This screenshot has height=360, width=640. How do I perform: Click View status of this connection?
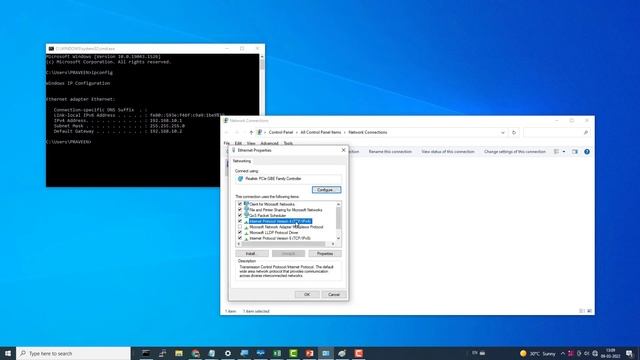tap(448, 152)
